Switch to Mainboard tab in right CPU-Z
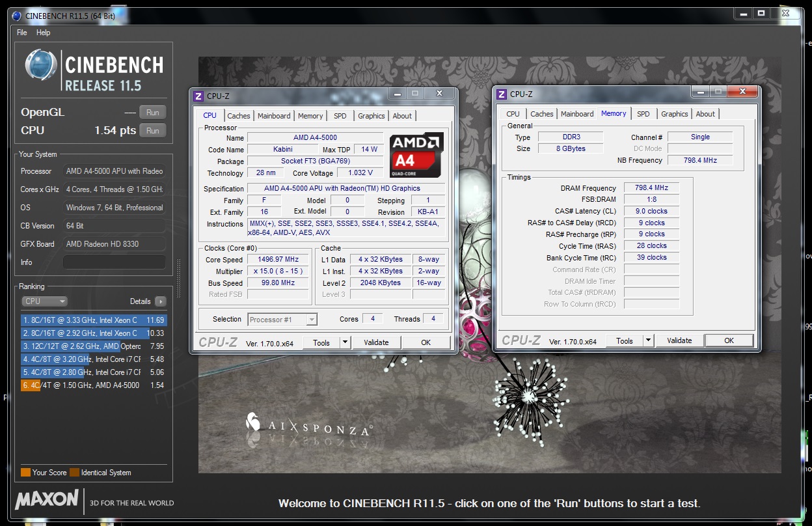The image size is (812, 526). pos(577,114)
